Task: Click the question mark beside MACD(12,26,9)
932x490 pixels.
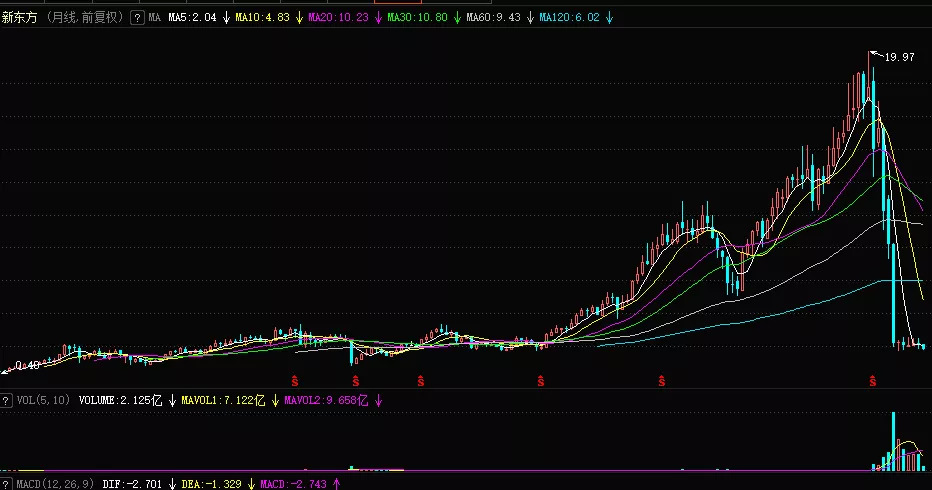Action: click(8, 484)
